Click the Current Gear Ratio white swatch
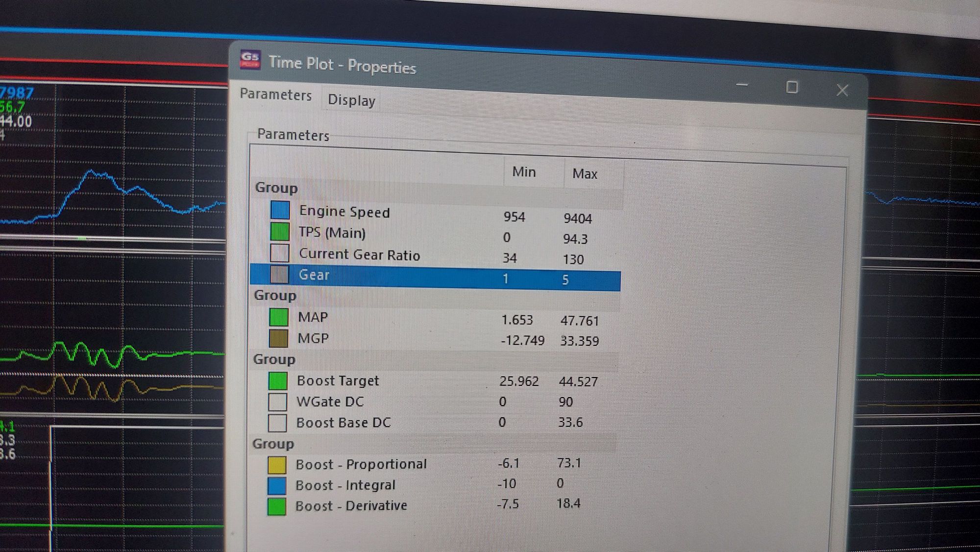Viewport: 980px width, 552px height. (279, 253)
